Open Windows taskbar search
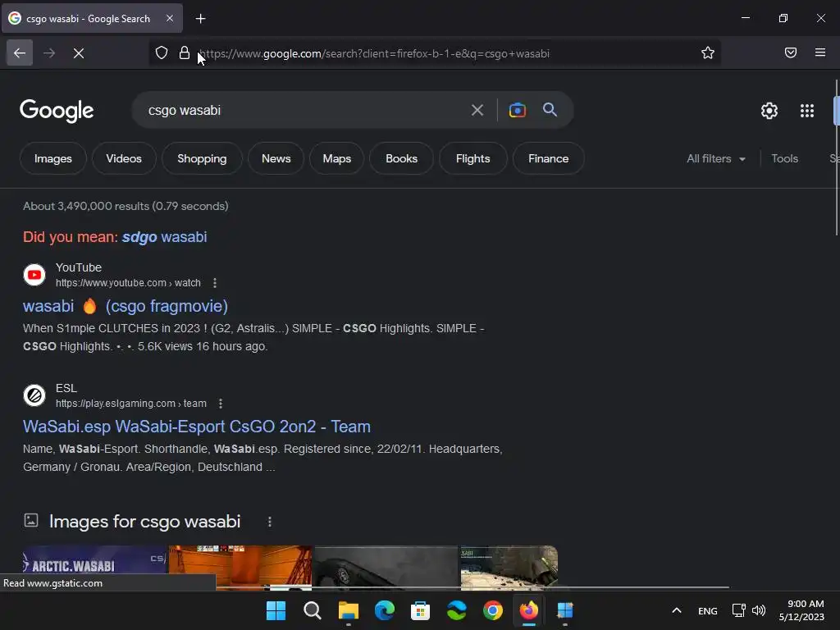840x630 pixels. [x=312, y=610]
